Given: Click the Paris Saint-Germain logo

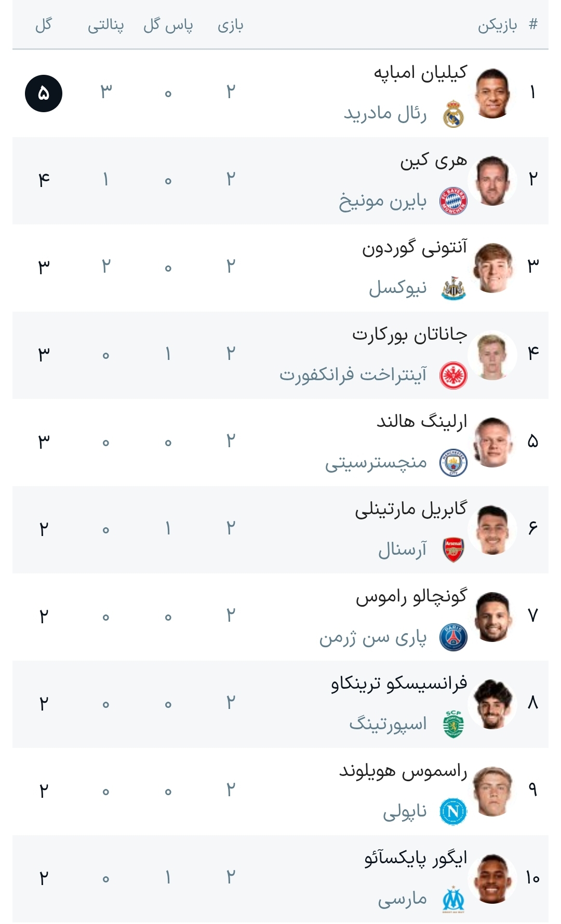Looking at the screenshot, I should (453, 637).
